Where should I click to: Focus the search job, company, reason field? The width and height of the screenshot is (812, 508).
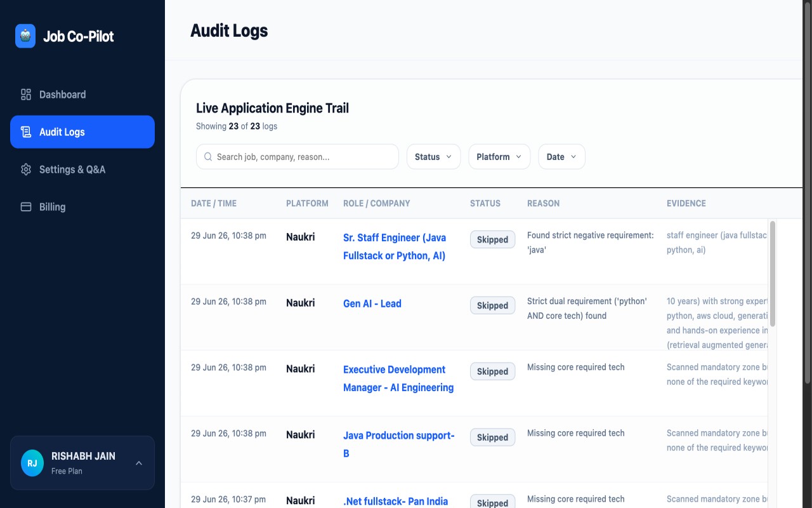click(x=298, y=157)
